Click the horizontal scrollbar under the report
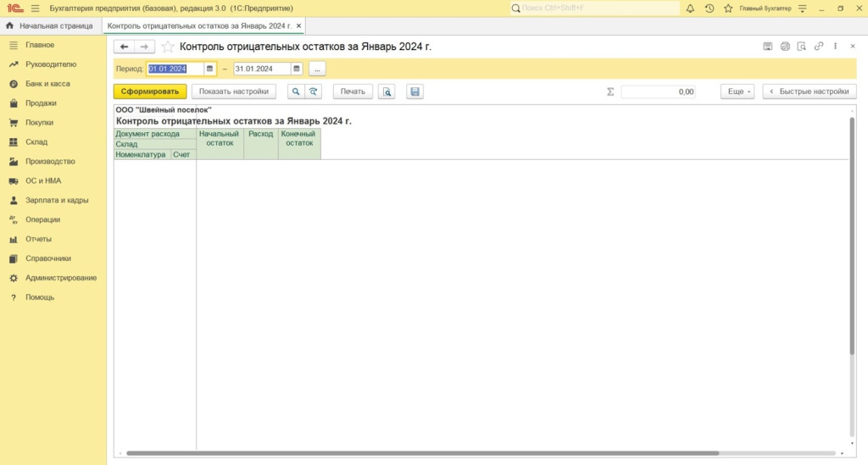 point(475,454)
